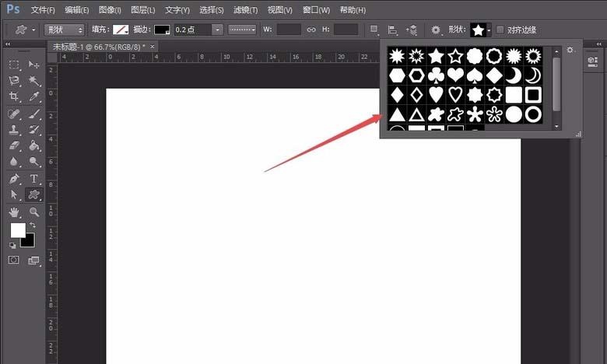Open the 文字(Y) menu
607x364 pixels.
(x=177, y=10)
